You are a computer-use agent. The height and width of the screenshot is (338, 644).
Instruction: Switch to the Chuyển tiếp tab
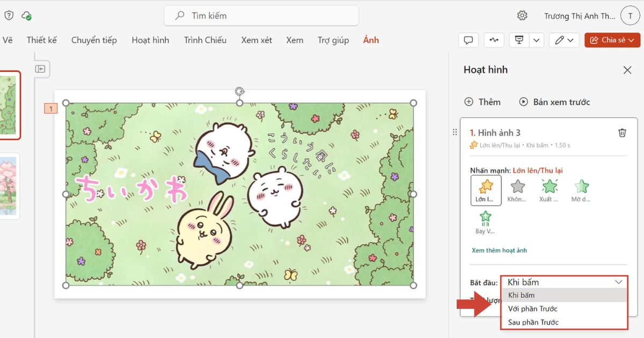pyautogui.click(x=94, y=40)
